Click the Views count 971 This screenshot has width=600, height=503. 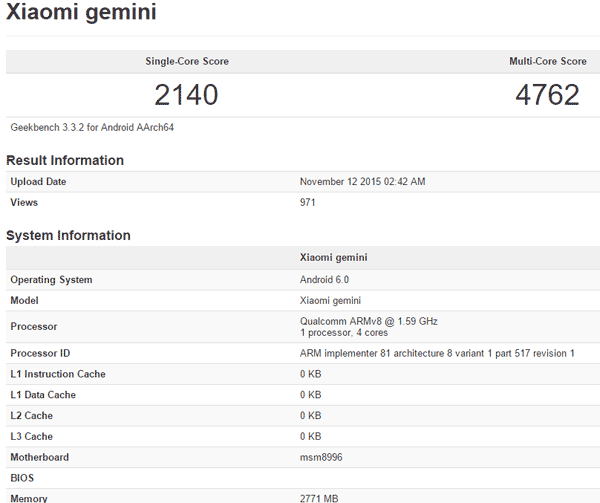click(308, 202)
